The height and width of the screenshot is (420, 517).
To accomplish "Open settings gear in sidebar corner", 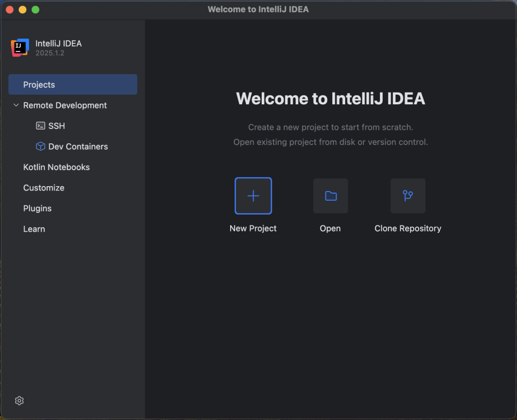I will tap(19, 401).
